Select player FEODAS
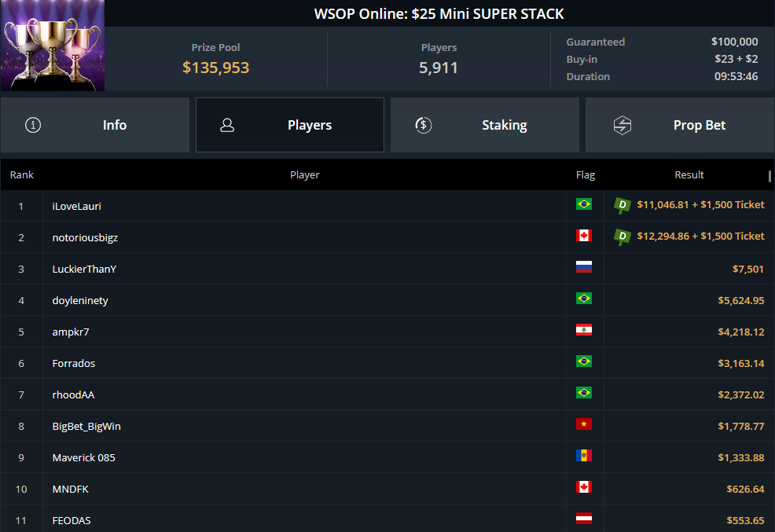 coord(72,521)
